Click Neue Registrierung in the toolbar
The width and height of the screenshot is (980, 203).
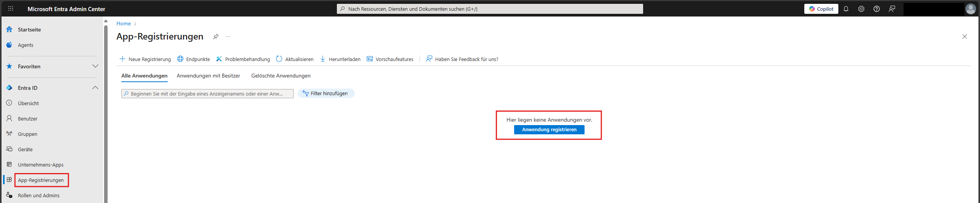tap(145, 59)
